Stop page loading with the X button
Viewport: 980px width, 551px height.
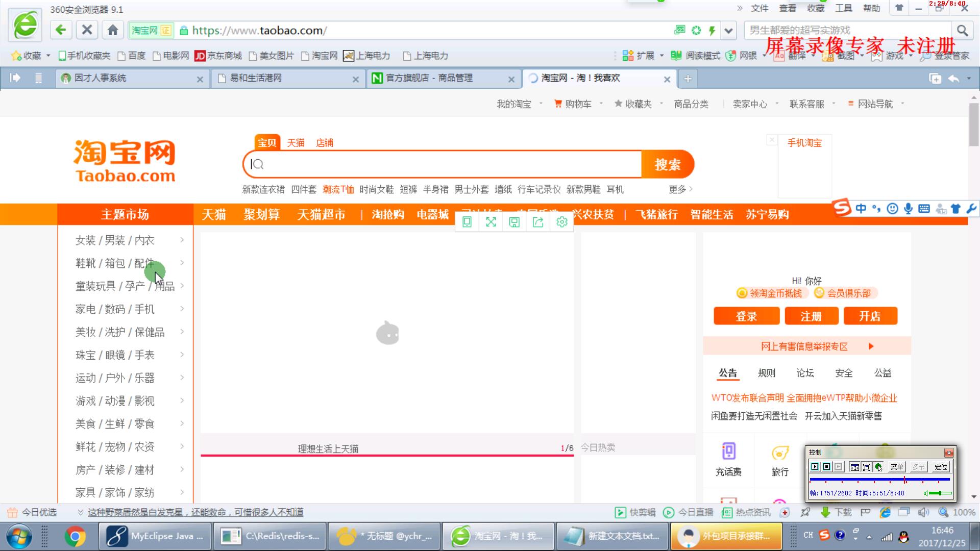tap(87, 30)
